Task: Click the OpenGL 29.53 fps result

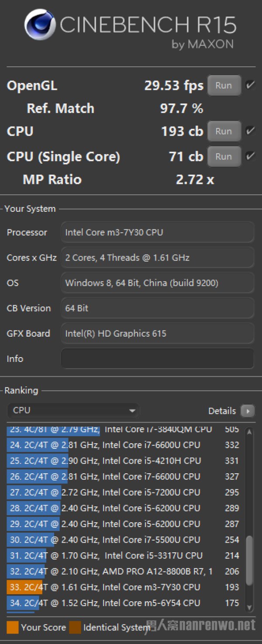Action: 174,86
